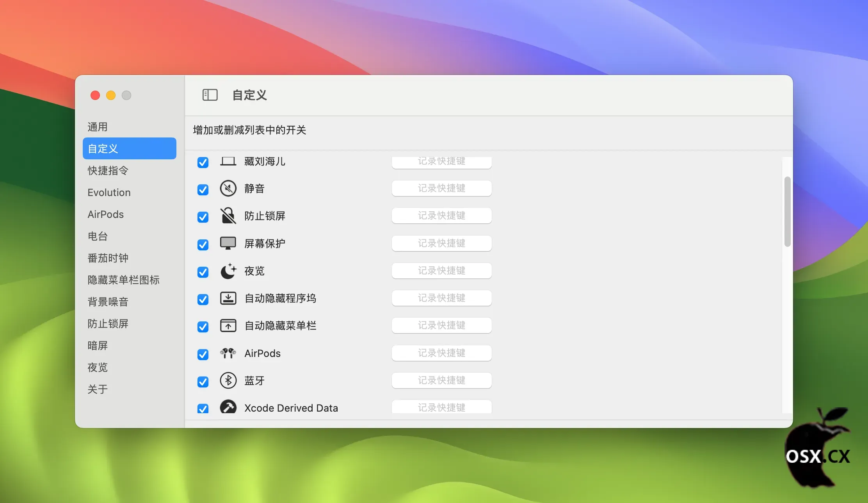Image resolution: width=868 pixels, height=503 pixels.
Task: Select 番茄时钟 in the sidebar
Action: tap(108, 258)
